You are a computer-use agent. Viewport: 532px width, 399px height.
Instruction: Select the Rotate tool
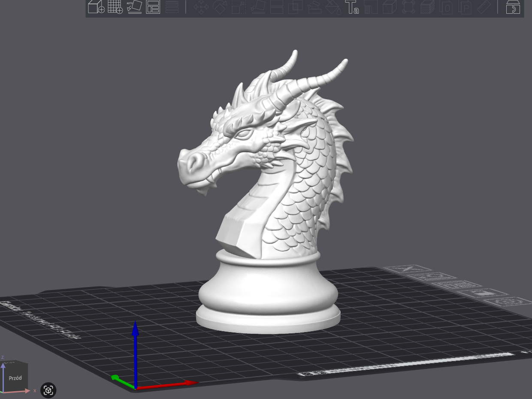click(x=220, y=7)
